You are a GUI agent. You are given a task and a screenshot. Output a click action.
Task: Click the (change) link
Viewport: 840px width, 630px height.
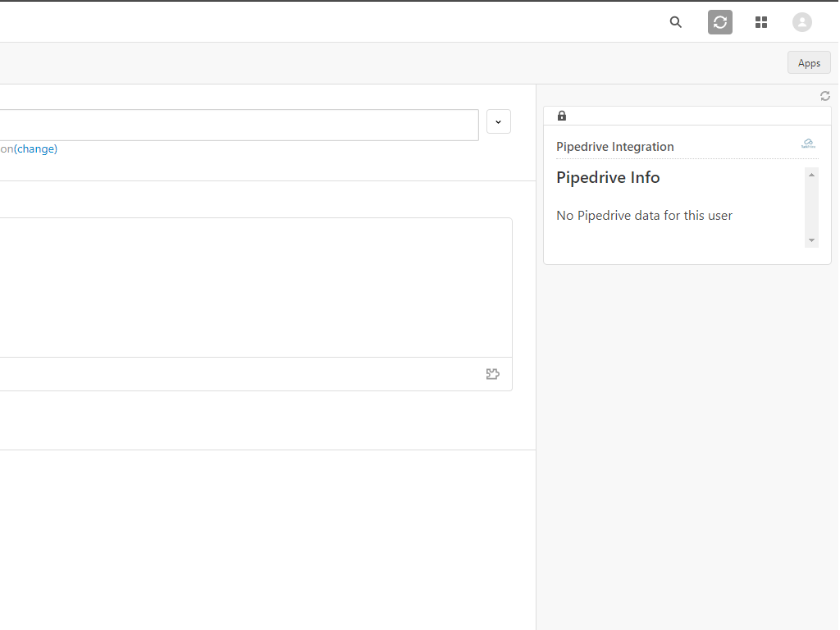click(36, 148)
